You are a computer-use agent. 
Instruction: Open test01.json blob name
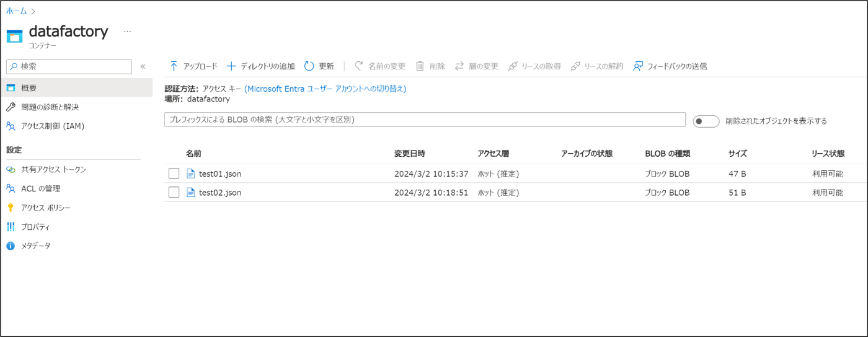coord(220,174)
